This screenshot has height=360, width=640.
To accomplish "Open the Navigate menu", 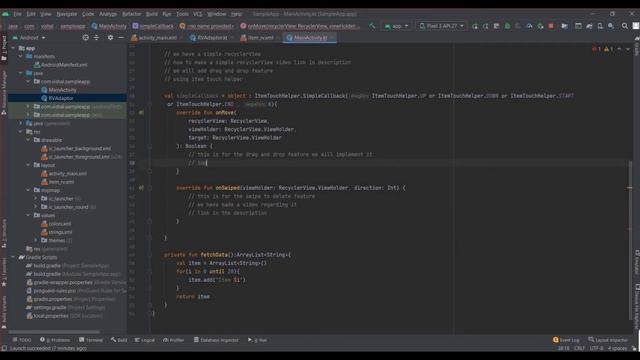I will [x=67, y=14].
